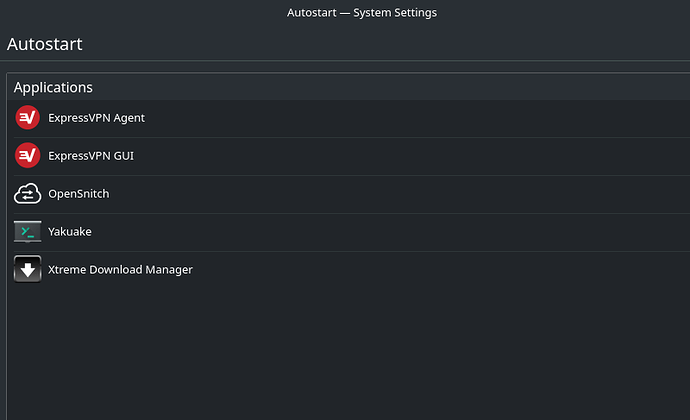Image resolution: width=690 pixels, height=420 pixels.
Task: Click the Xtreme Download Manager arrow icon
Action: [x=27, y=269]
